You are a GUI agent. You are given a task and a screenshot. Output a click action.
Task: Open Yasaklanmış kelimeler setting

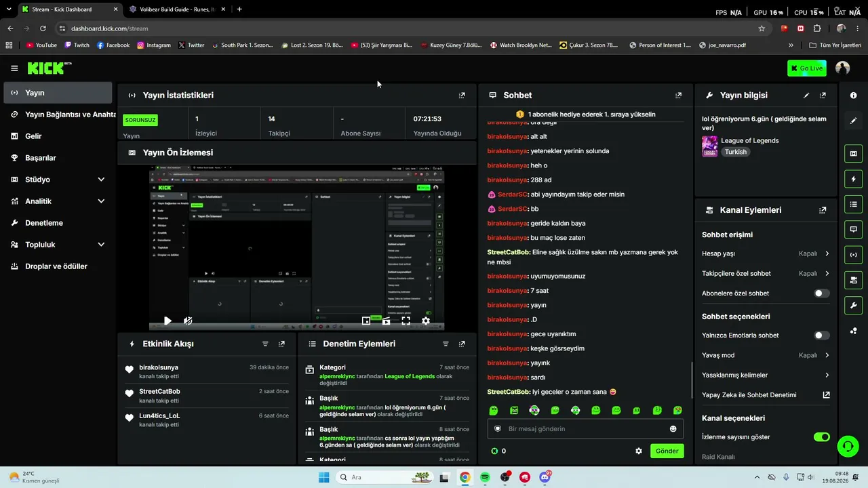(766, 375)
